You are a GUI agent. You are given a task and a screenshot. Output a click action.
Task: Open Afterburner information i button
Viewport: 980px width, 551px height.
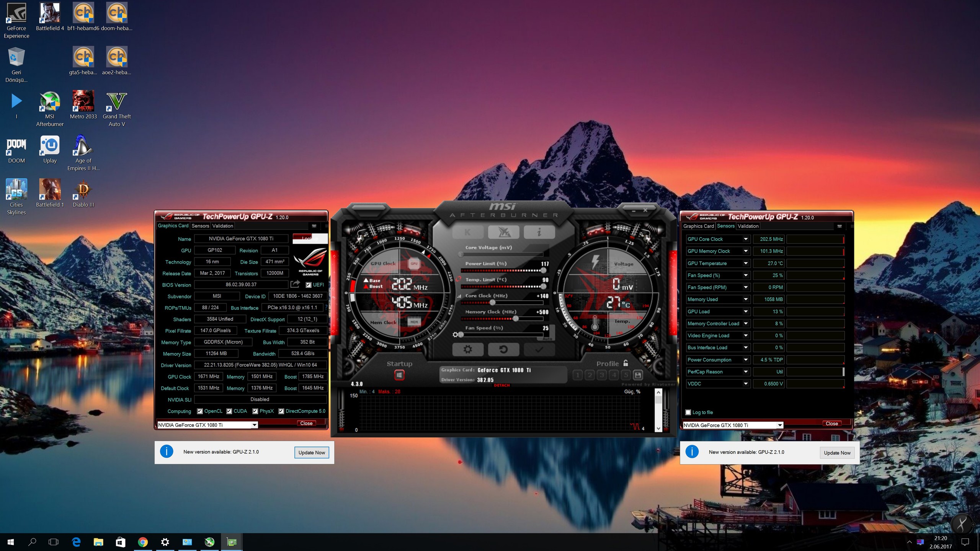539,232
